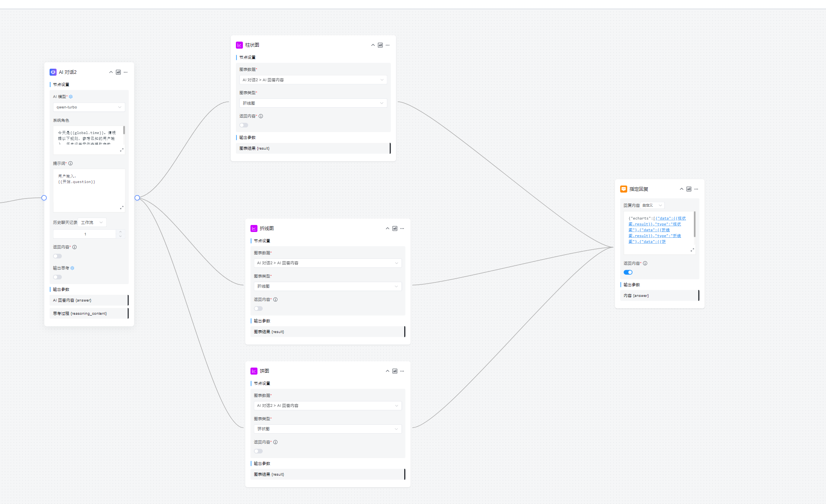
Task: Enable 输出思考 toggle in AI 对话2
Action: coord(58,277)
